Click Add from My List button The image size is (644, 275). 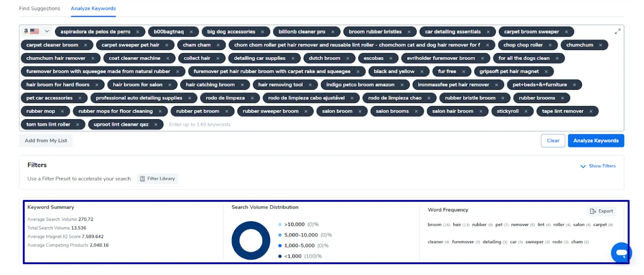pyautogui.click(x=46, y=141)
